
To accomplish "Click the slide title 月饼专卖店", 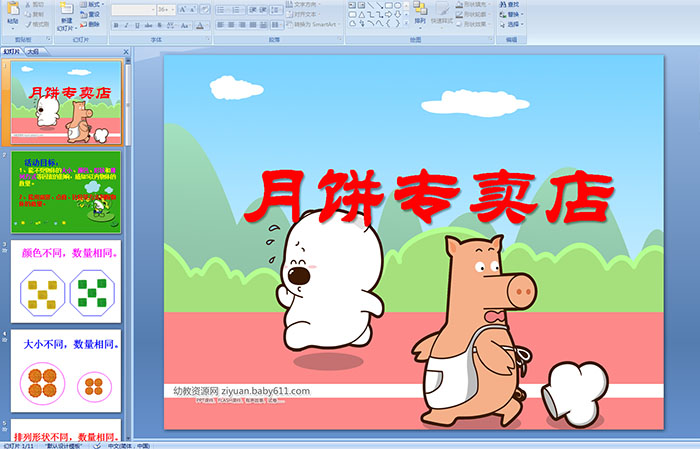I will [x=429, y=196].
